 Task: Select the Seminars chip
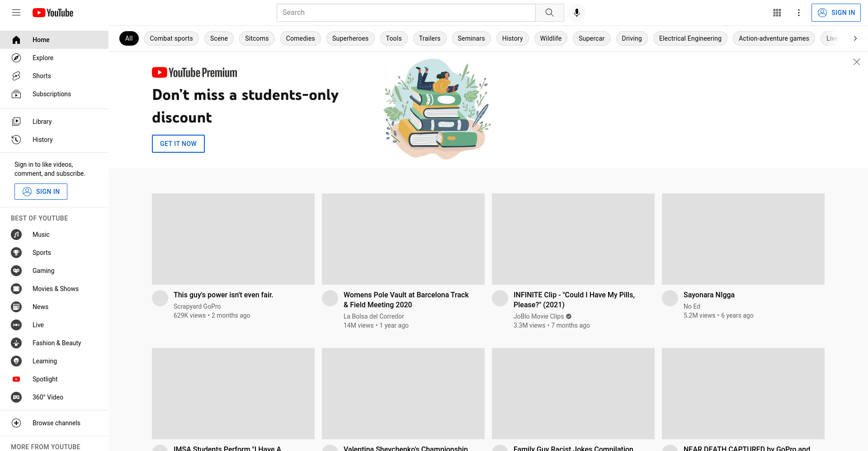pyautogui.click(x=471, y=38)
